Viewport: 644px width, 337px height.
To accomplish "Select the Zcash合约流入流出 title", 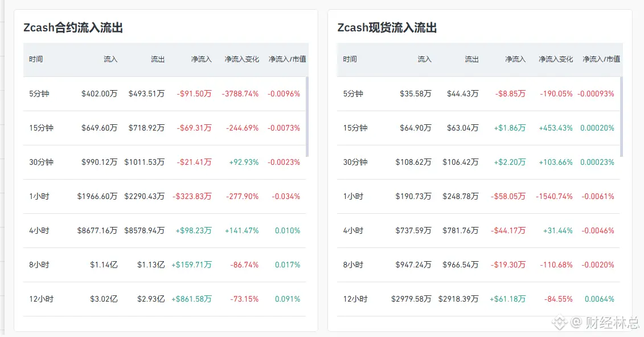I will coord(73,27).
